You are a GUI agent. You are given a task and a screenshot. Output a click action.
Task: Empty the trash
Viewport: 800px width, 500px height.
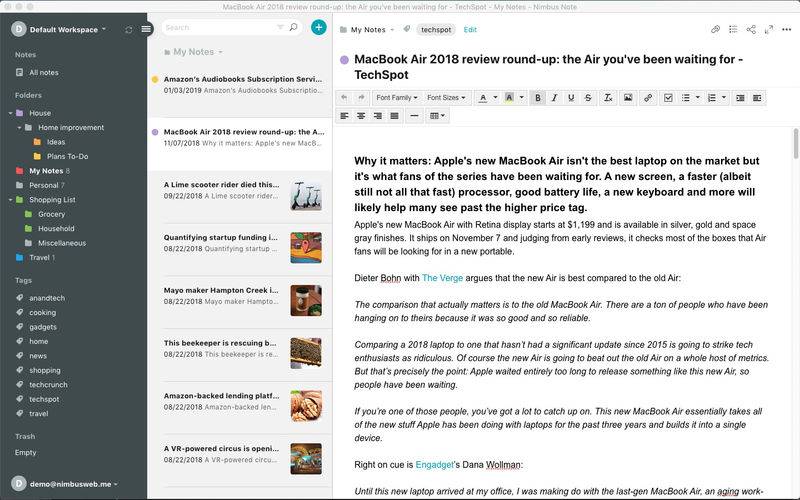26,453
